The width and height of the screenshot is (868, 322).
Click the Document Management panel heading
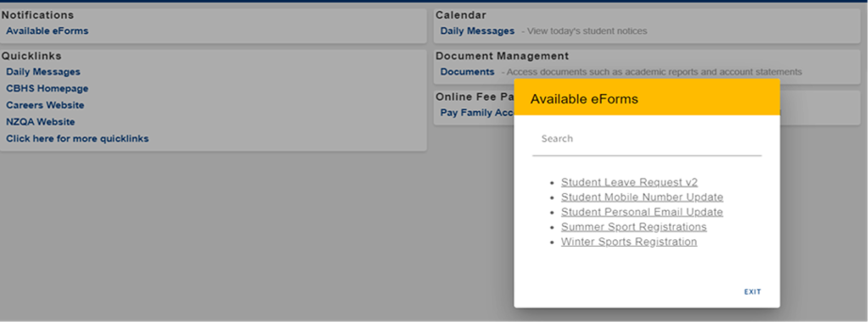coord(502,56)
